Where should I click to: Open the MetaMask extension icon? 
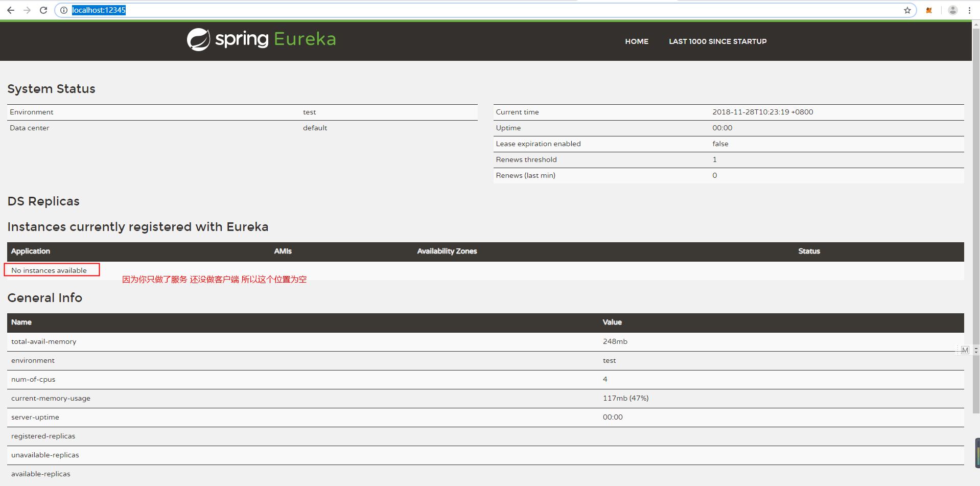tap(929, 10)
